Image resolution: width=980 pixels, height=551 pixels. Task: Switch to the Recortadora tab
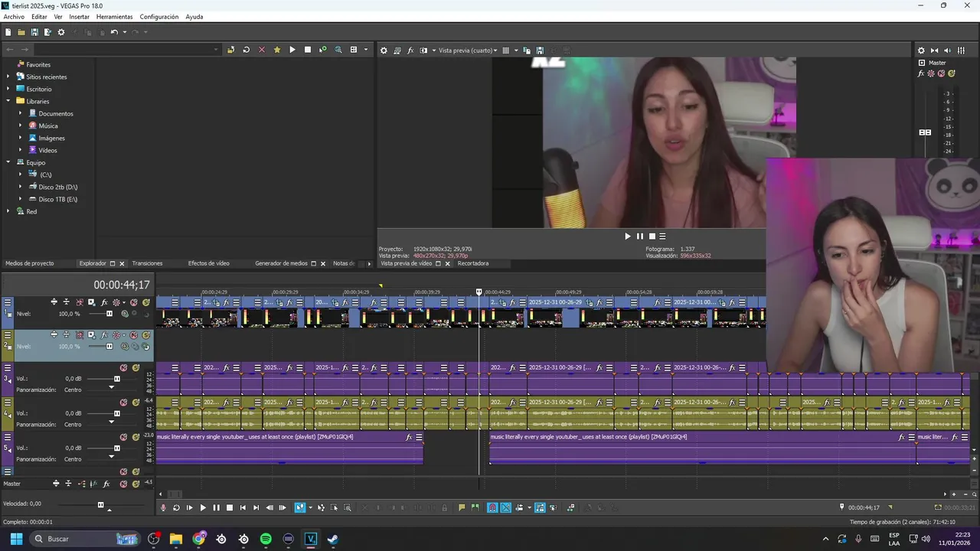[473, 263]
